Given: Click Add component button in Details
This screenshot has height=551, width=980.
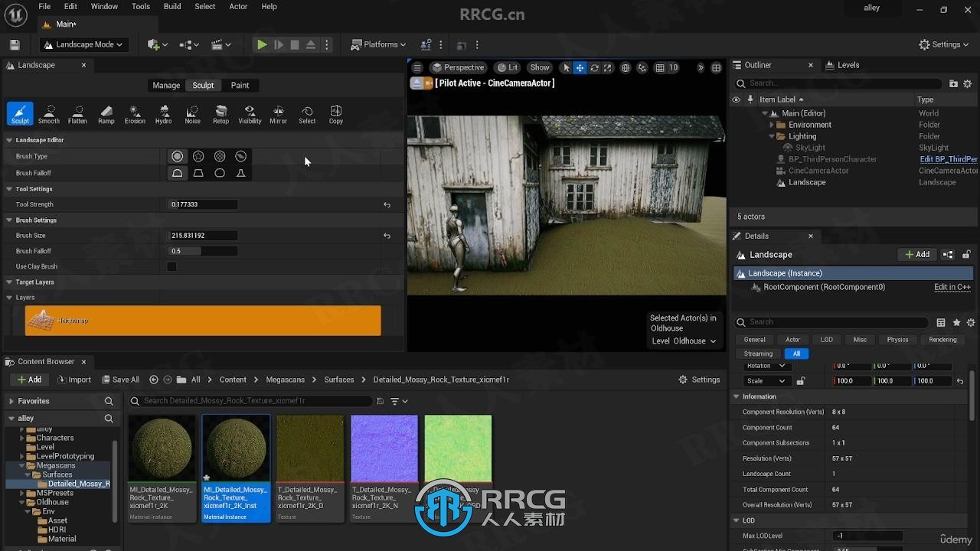Looking at the screenshot, I should coord(917,255).
